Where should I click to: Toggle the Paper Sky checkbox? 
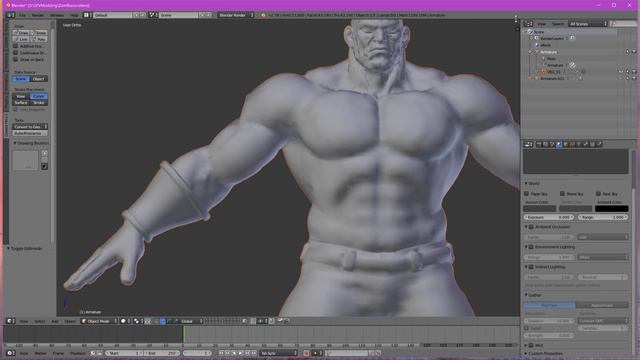[x=527, y=194]
